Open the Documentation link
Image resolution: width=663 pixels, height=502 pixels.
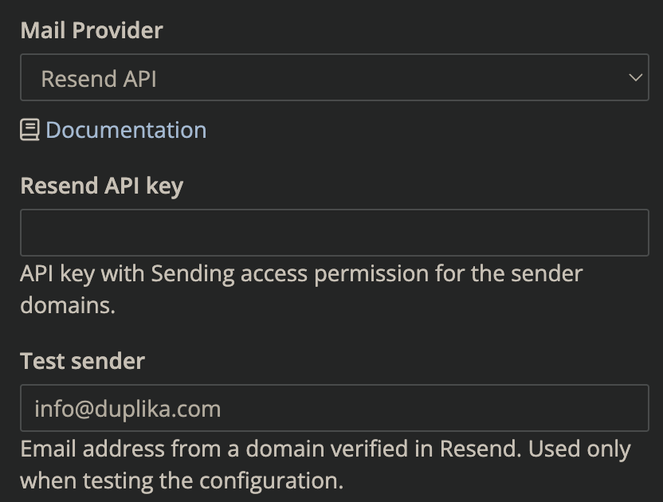(x=126, y=130)
